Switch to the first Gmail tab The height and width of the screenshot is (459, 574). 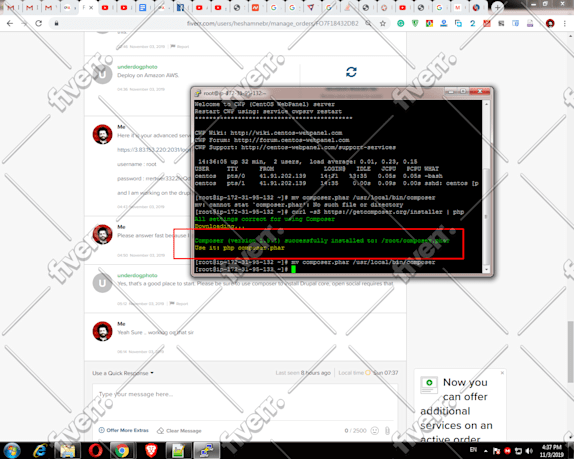[x=11, y=7]
